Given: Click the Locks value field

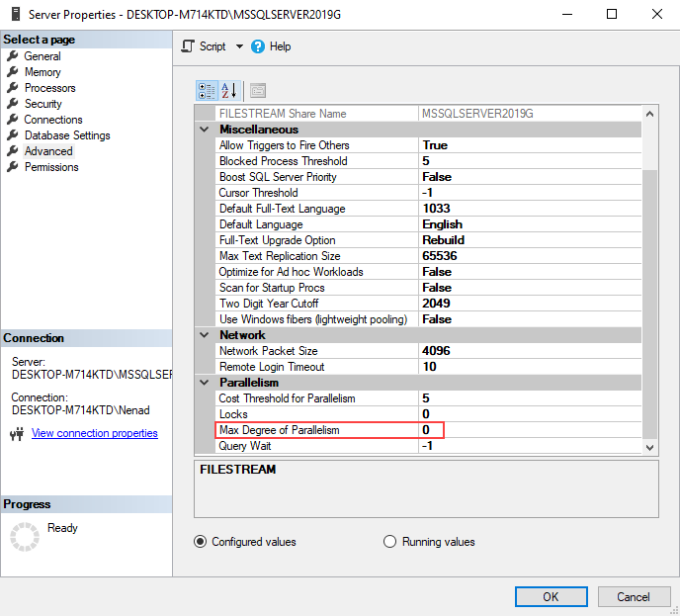Looking at the screenshot, I should 529,414.
